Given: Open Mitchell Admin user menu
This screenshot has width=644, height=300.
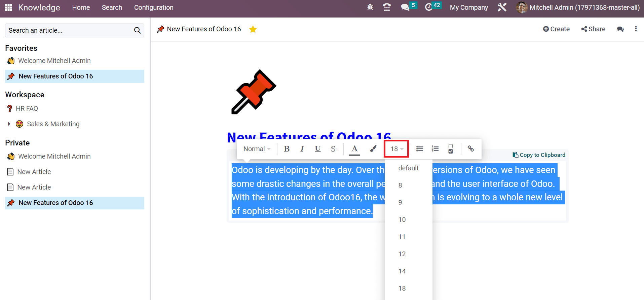Looking at the screenshot, I should point(578,7).
